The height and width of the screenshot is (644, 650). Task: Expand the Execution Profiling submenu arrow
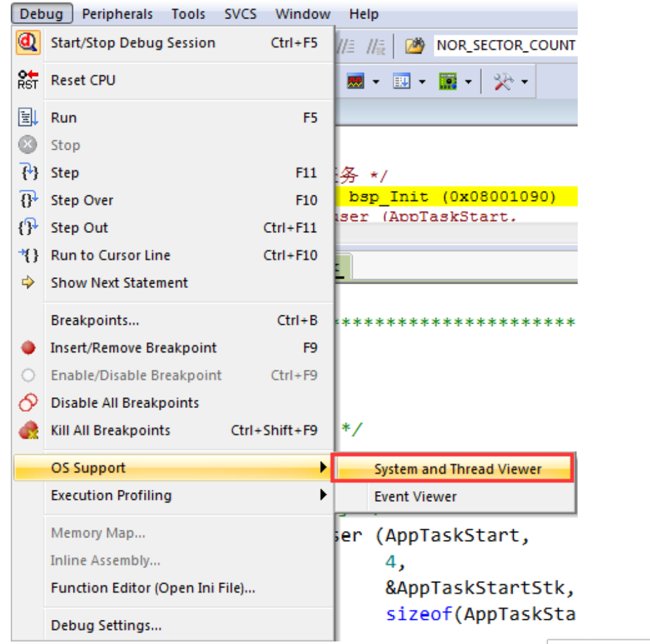[x=323, y=495]
